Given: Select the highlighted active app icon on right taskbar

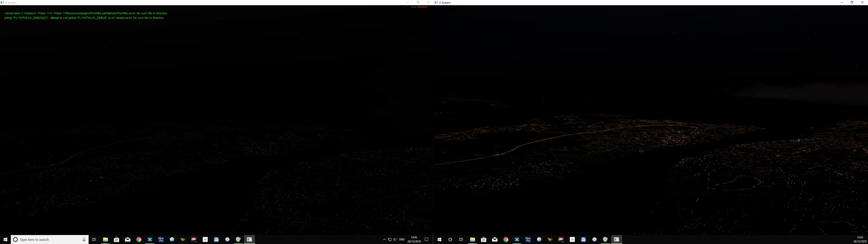Looking at the screenshot, I should (x=616, y=239).
